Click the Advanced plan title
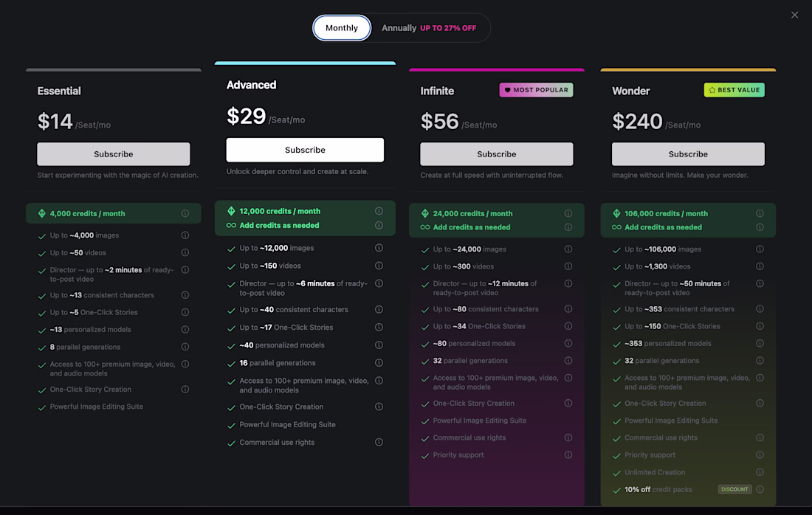Screen dimensions: 812x515 tap(251, 85)
